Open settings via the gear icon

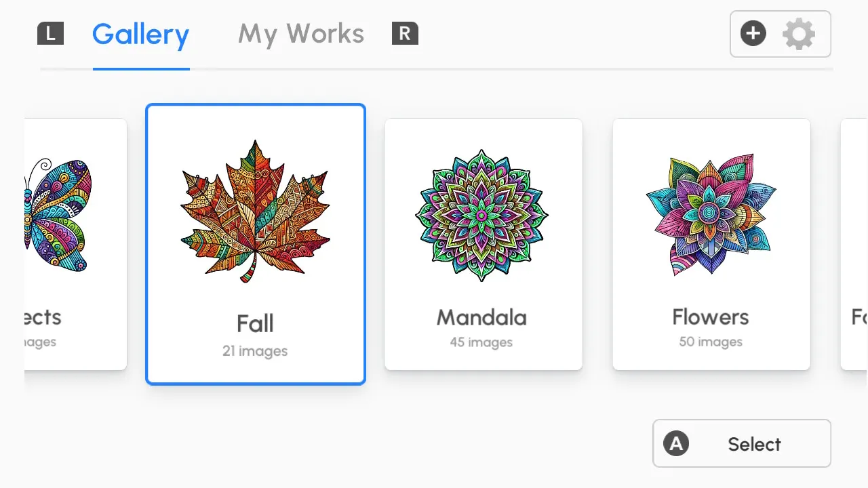point(799,34)
